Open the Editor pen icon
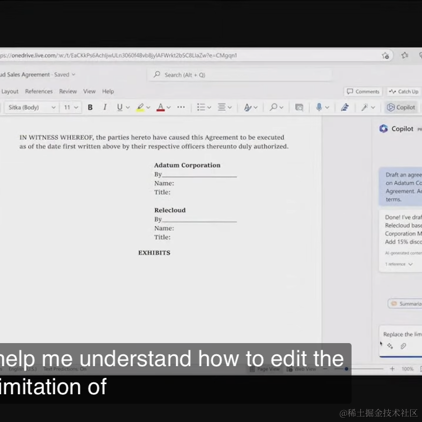 [x=345, y=107]
